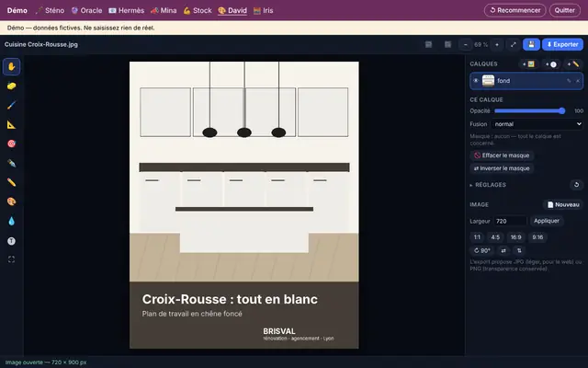Open the Sténo app tab
This screenshot has width=588, height=368.
point(50,10)
